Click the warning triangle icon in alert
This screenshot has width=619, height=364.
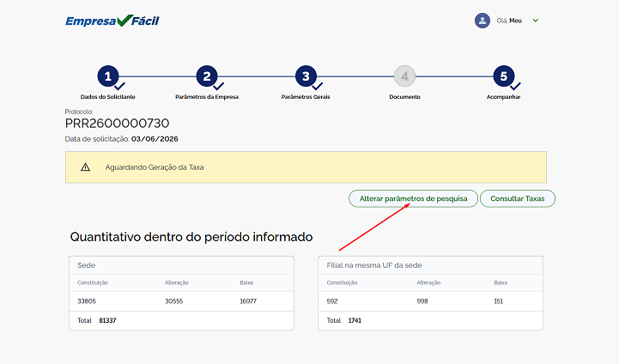click(85, 167)
